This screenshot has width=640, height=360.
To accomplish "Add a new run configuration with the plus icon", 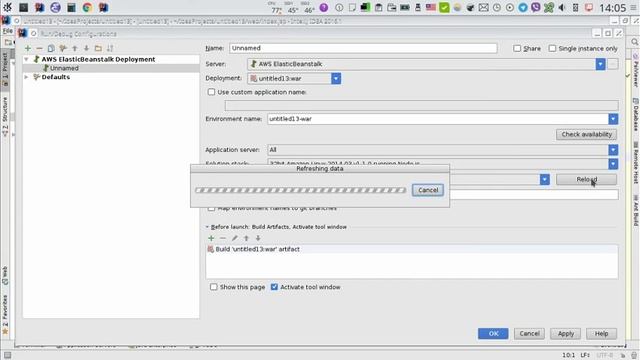I will 28,48.
